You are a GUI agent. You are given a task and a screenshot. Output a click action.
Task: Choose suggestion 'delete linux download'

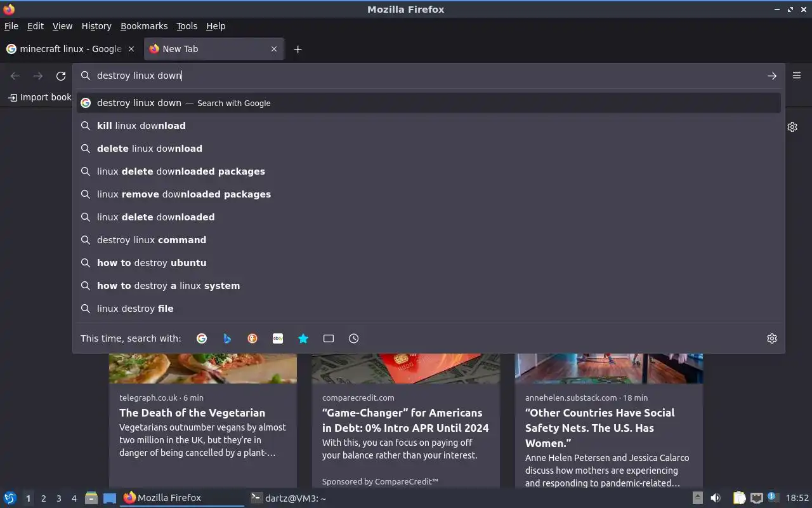428,149
